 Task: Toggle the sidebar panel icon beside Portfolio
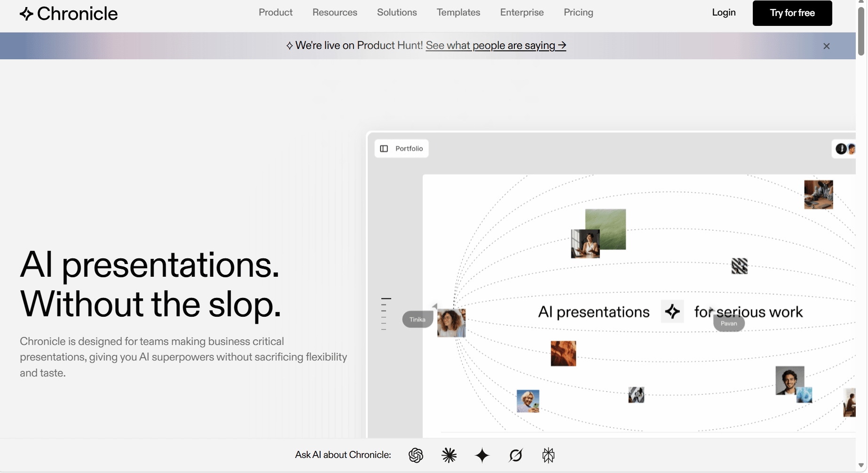pos(384,149)
